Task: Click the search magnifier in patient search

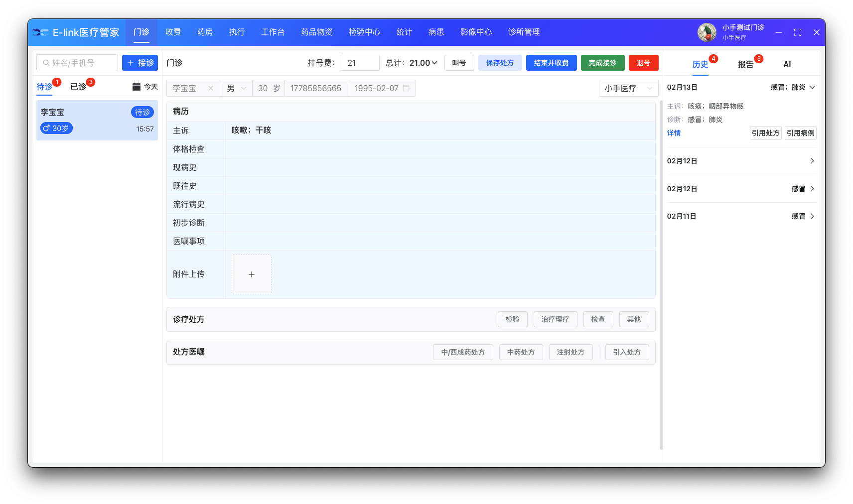Action: pos(46,63)
